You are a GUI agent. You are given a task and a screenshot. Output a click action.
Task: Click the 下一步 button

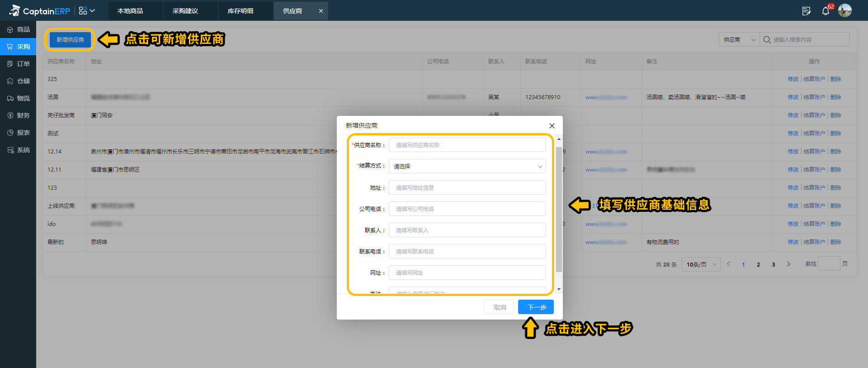pos(536,307)
